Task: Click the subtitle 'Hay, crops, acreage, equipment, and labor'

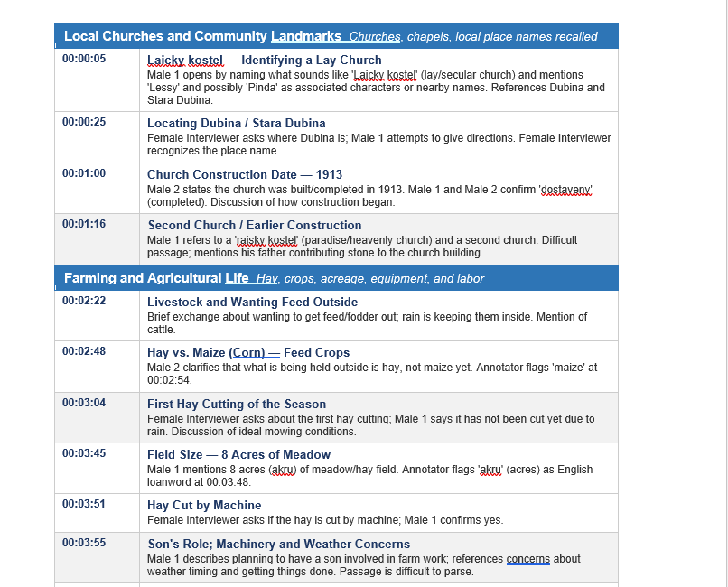Action: pyautogui.click(x=370, y=278)
